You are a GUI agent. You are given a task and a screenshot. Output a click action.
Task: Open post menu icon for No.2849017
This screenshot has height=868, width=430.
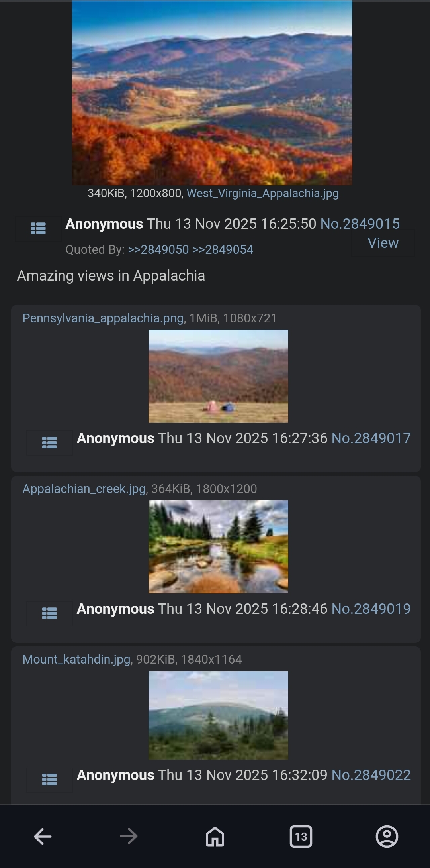point(49,443)
